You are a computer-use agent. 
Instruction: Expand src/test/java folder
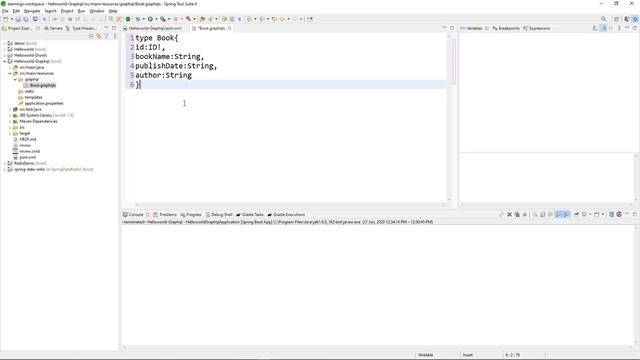(10, 109)
